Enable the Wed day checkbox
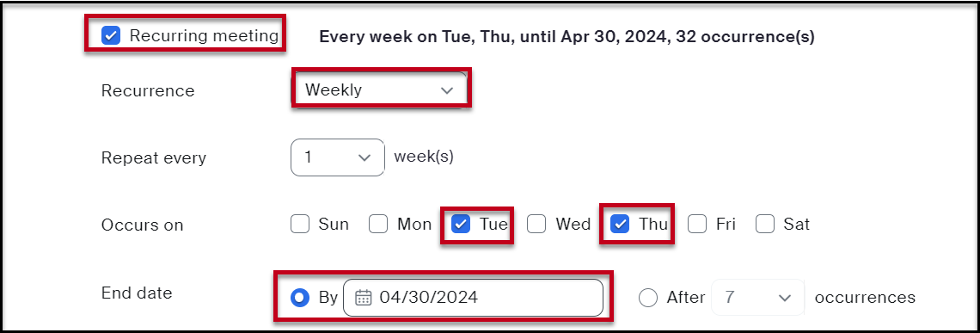Viewport: 980px width, 333px height. click(536, 224)
